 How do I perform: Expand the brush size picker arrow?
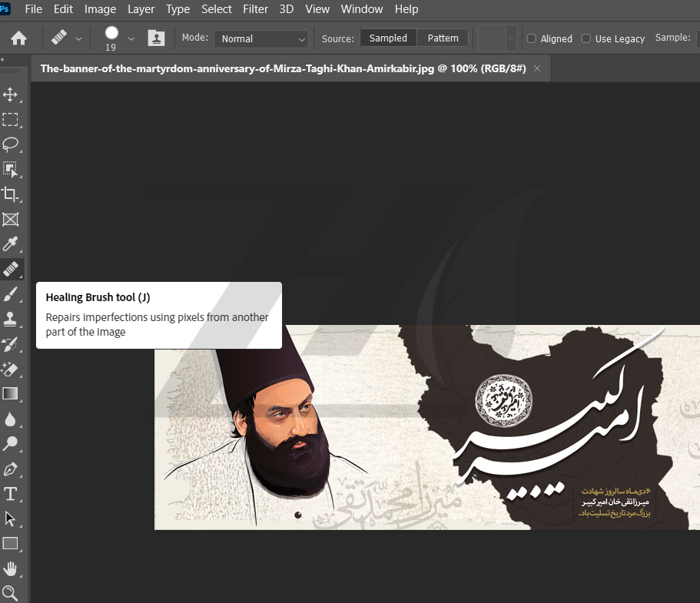tap(131, 38)
